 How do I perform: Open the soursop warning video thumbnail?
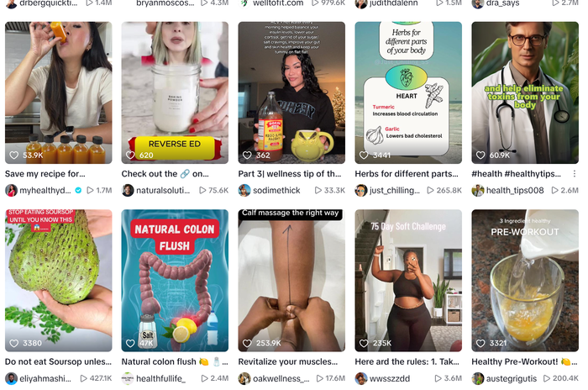(59, 281)
